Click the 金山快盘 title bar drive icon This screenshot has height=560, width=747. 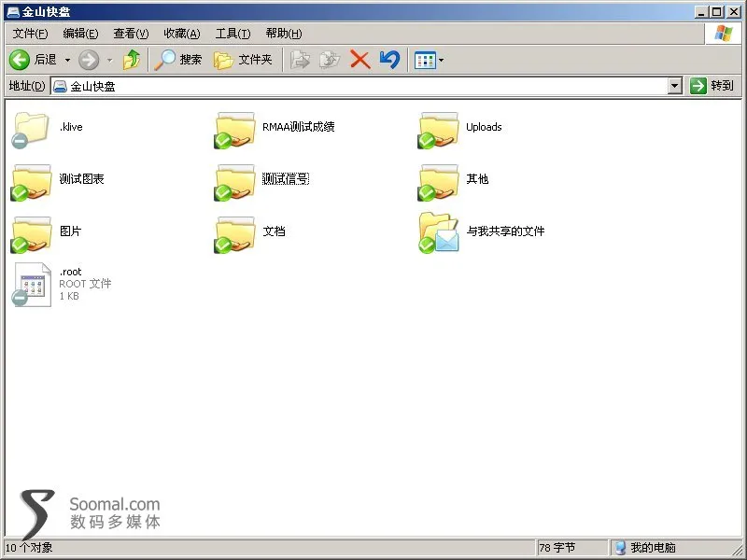13,12
